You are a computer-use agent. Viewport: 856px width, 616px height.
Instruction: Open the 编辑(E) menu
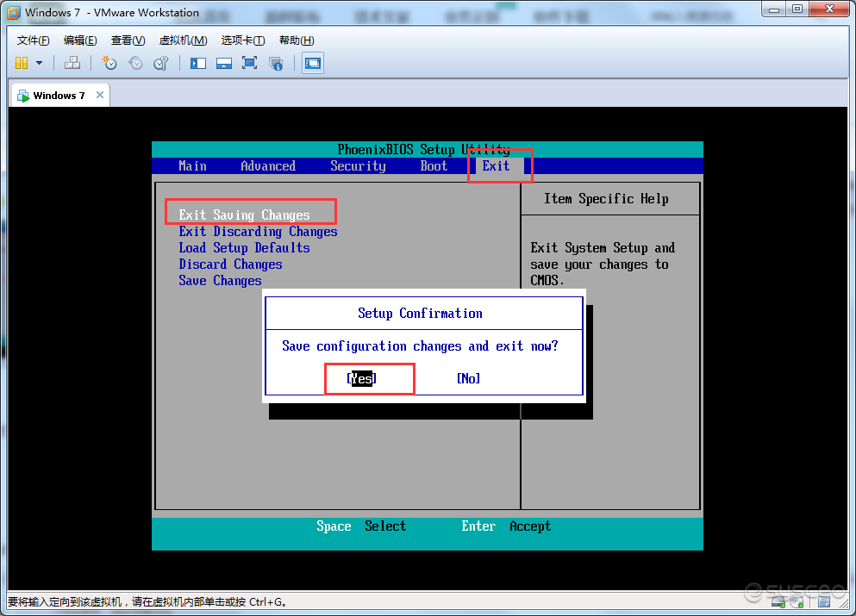(80, 40)
